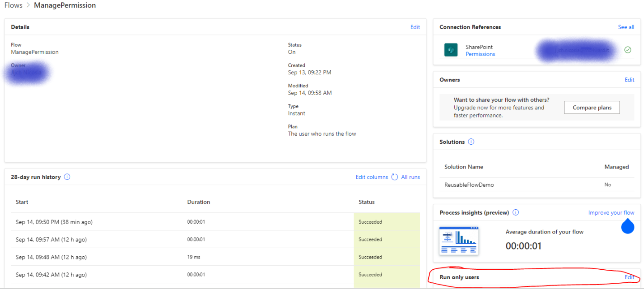Open the Sep 14, 09:50 PM run
This screenshot has width=644, height=289.
tap(54, 222)
